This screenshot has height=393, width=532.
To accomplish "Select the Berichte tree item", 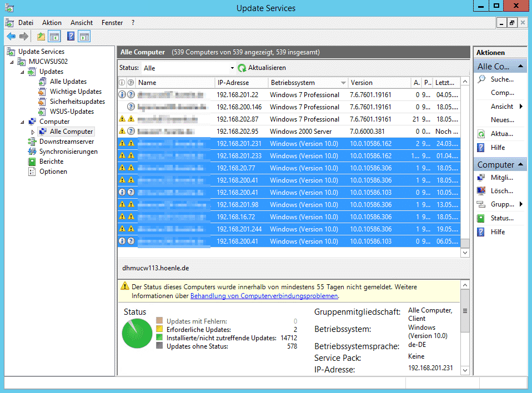I will [51, 162].
